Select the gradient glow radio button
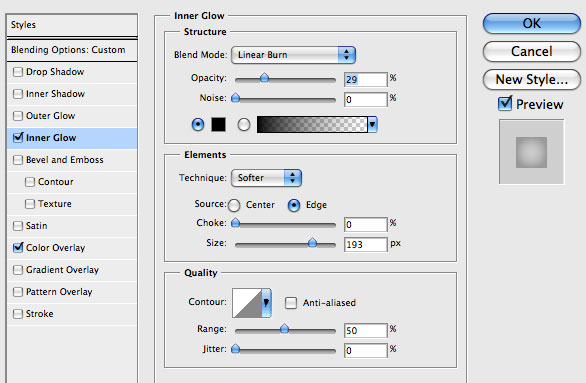 pyautogui.click(x=244, y=124)
